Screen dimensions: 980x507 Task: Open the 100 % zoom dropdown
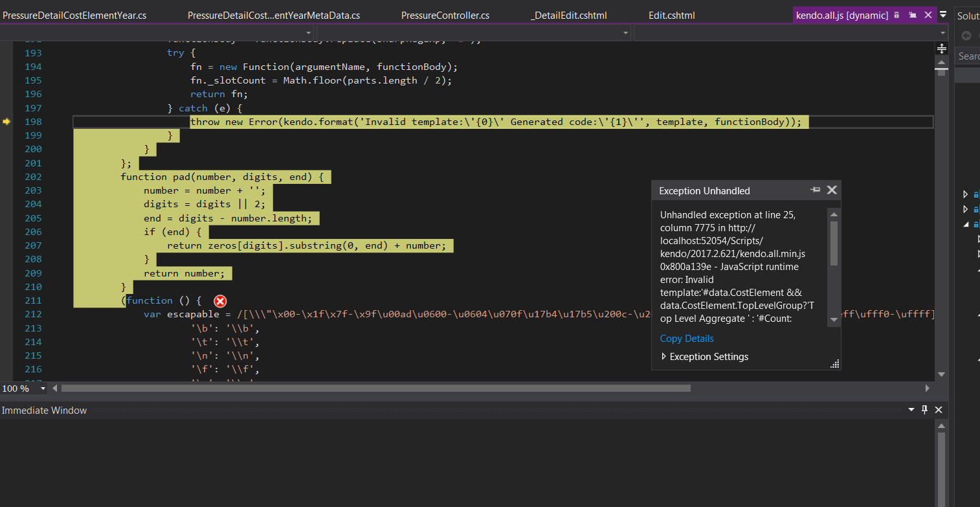click(x=43, y=389)
